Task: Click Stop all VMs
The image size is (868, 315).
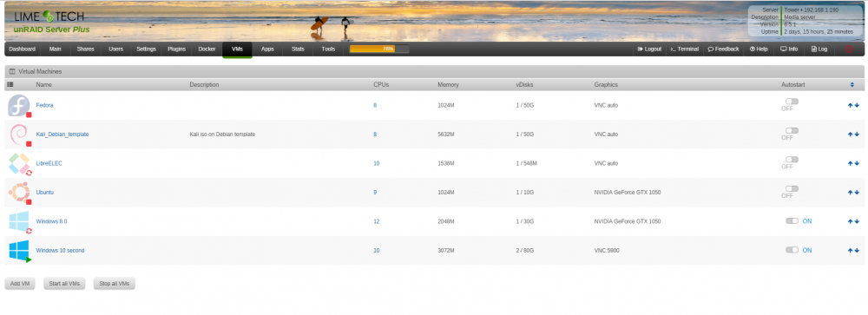Action: 114,284
